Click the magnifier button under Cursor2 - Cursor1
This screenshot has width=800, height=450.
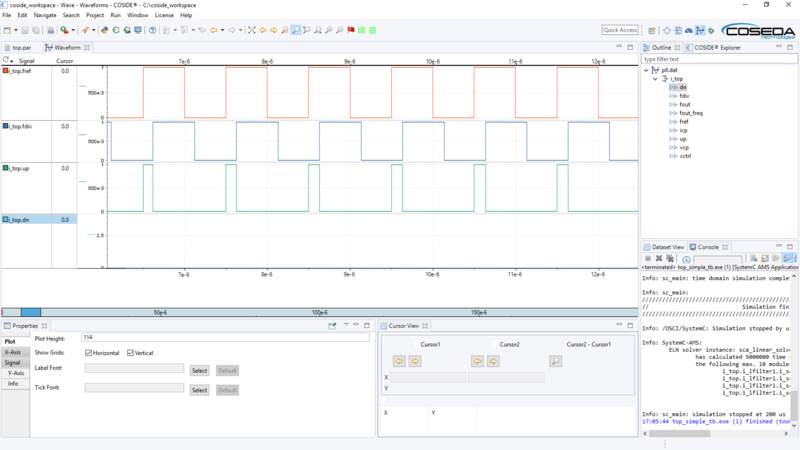(x=556, y=361)
